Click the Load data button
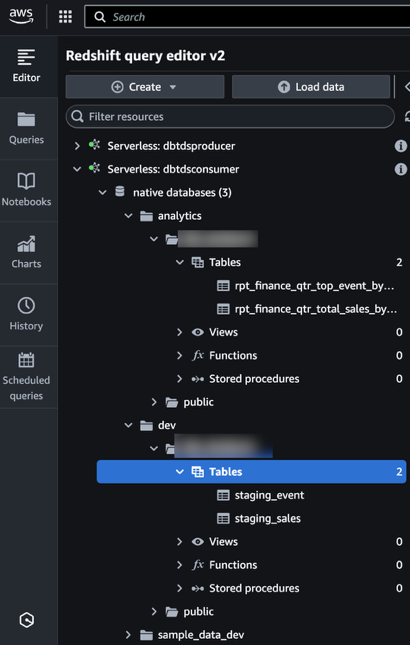 (x=311, y=87)
